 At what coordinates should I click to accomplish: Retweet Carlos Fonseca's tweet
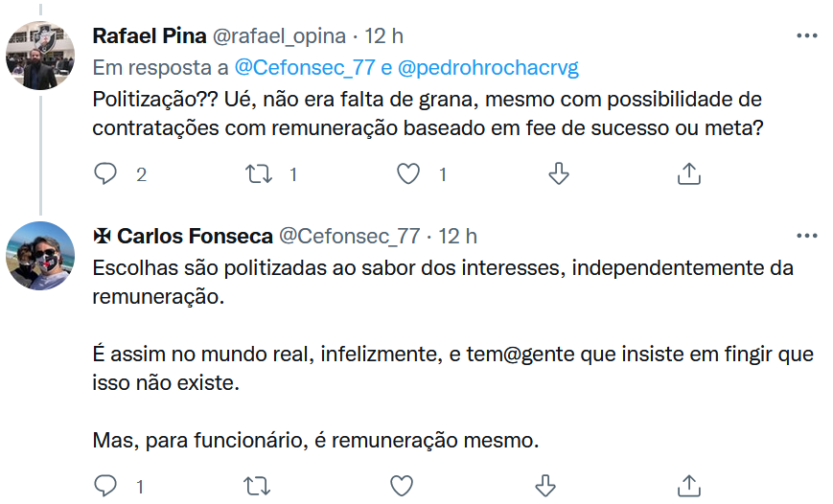point(257,486)
